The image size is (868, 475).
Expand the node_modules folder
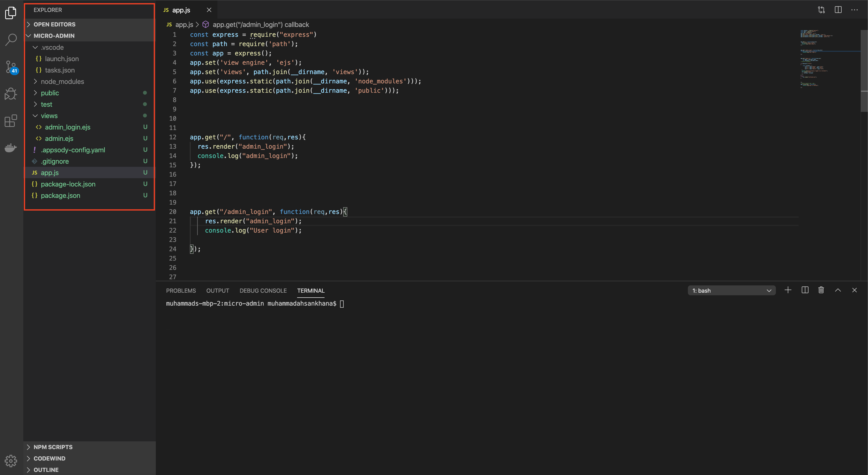coord(62,82)
